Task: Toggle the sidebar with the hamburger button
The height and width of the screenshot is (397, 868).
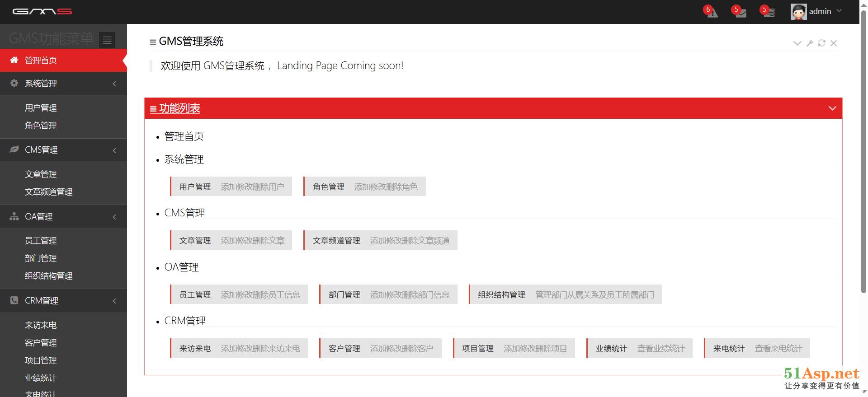Action: [x=107, y=40]
